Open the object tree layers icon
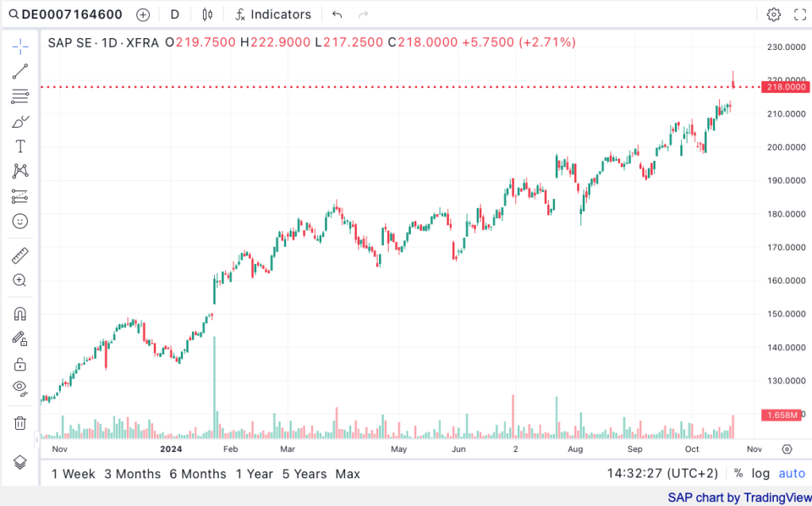 [20, 462]
